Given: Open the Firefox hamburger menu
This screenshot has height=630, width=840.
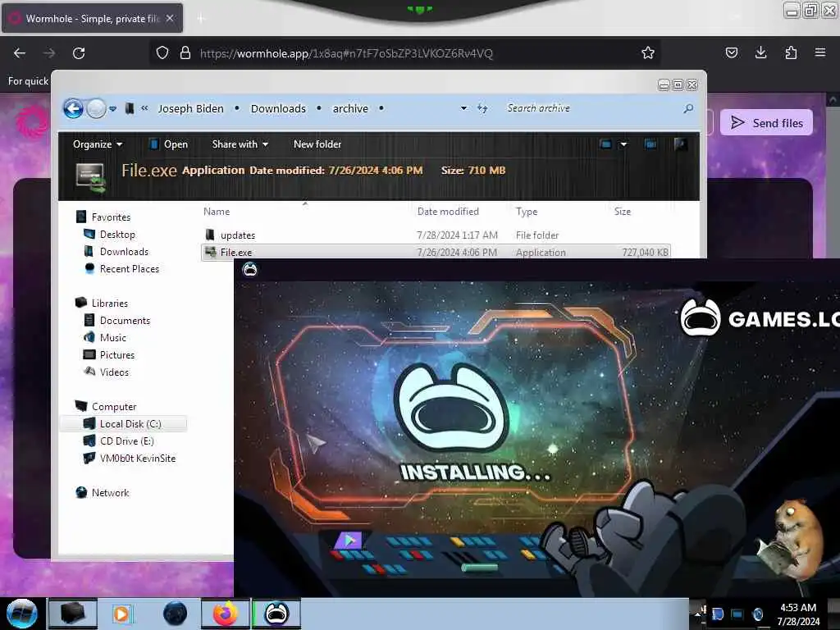Looking at the screenshot, I should tap(819, 52).
